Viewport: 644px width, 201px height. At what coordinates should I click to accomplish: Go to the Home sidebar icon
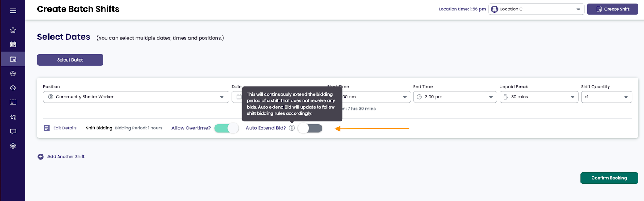(x=13, y=30)
